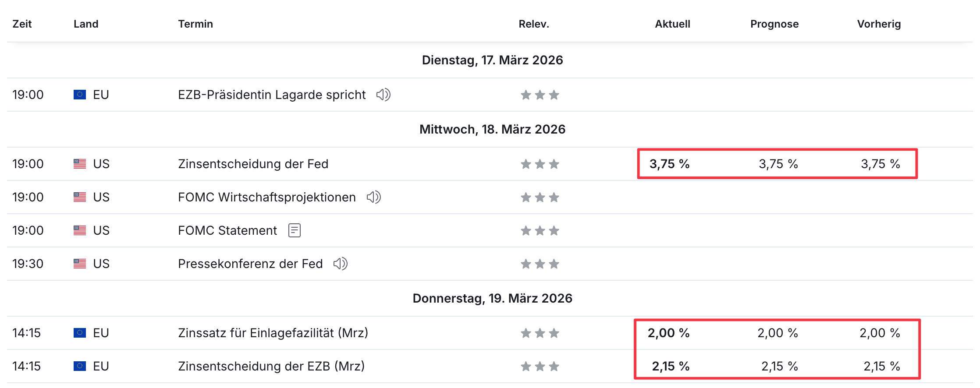
Task: Click EU flag in Einlagefazilität row
Action: 80,333
